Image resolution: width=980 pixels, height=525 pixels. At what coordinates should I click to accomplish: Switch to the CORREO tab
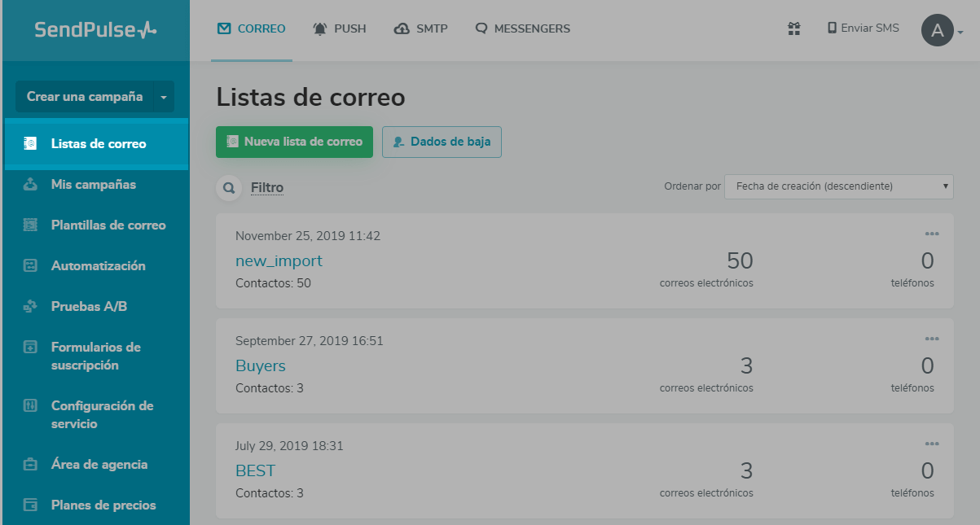click(x=252, y=29)
